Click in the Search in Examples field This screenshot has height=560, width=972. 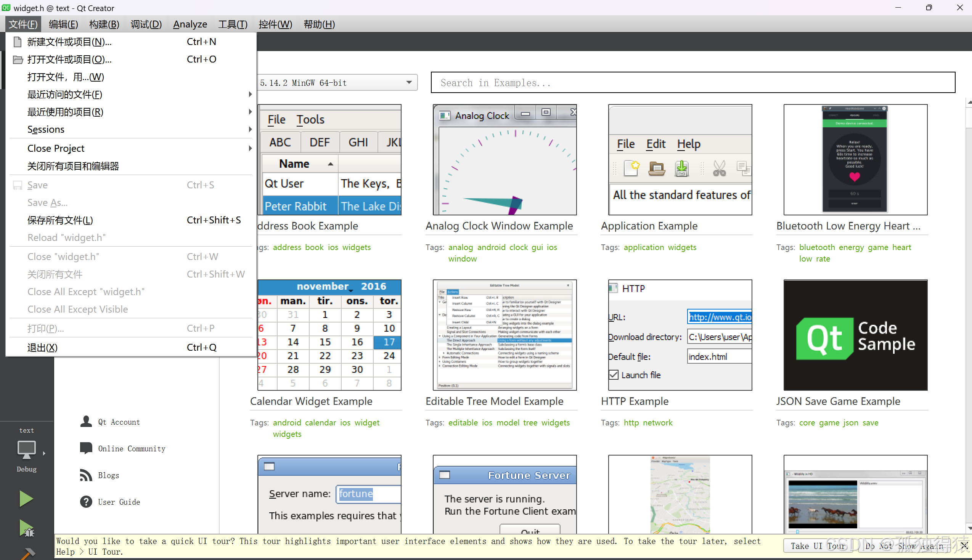pyautogui.click(x=692, y=83)
